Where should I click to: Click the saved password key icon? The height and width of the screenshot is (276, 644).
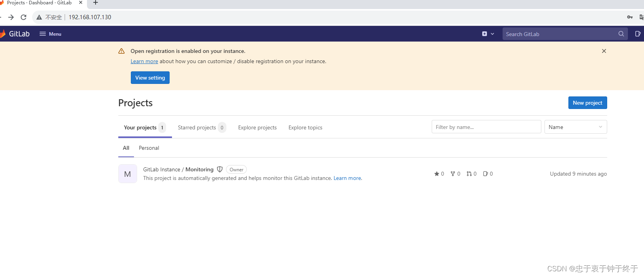tap(630, 17)
